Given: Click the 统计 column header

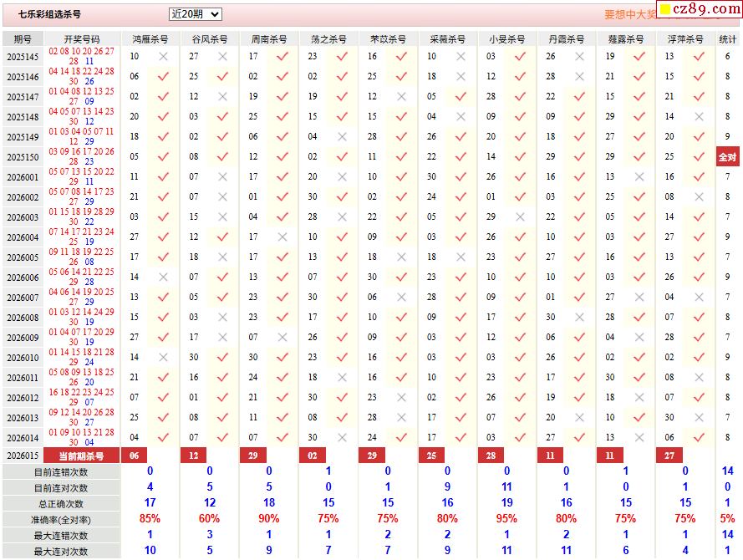Looking at the screenshot, I should (727, 39).
